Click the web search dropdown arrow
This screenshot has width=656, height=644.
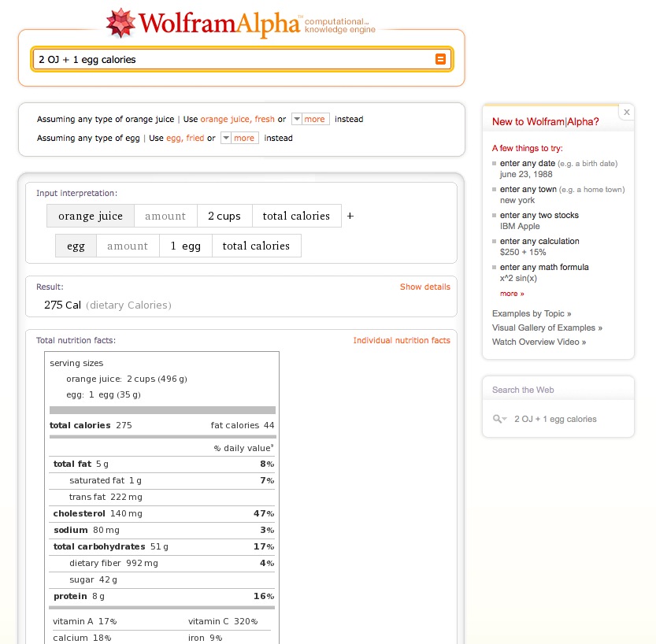point(505,419)
